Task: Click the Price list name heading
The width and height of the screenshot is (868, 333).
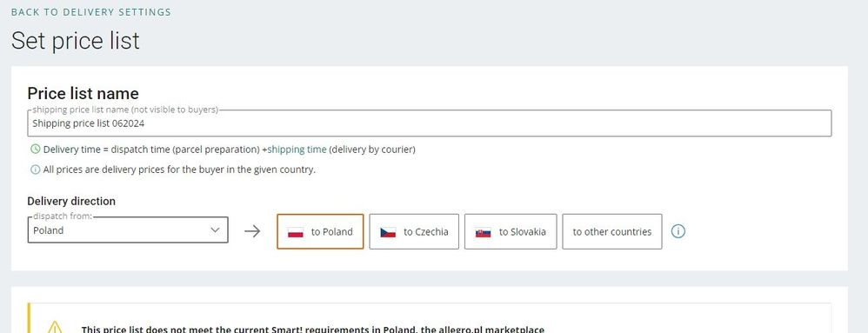Action: coord(83,93)
